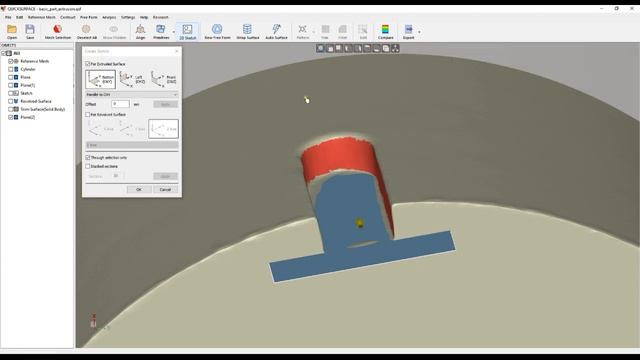Confirm the sketch dialog with OK
The image size is (640, 360).
(139, 189)
